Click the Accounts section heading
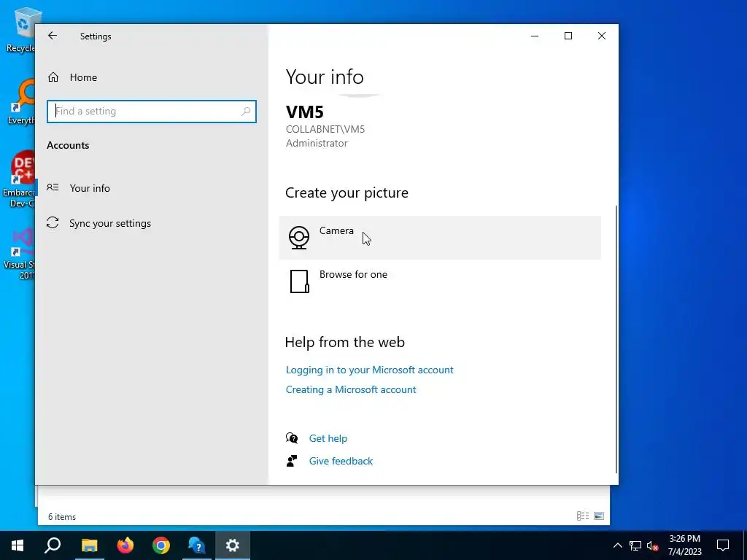747x560 pixels. 68,145
